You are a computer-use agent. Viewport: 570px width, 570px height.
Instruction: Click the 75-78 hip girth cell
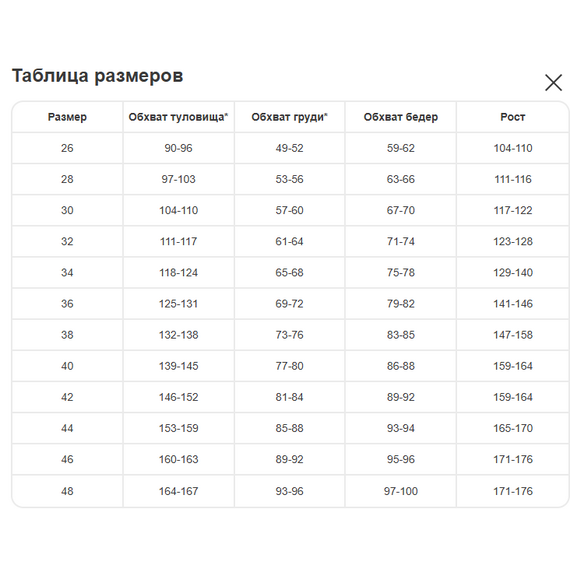tap(401, 273)
